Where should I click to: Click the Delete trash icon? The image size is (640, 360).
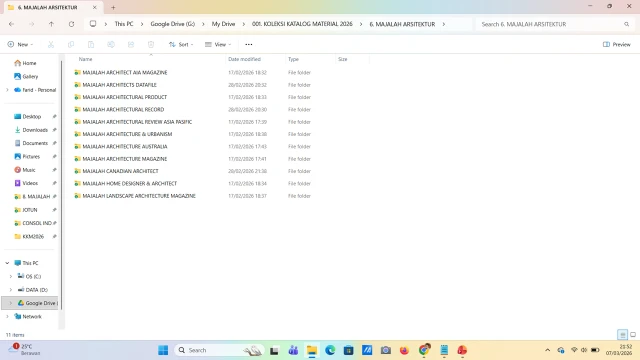151,44
